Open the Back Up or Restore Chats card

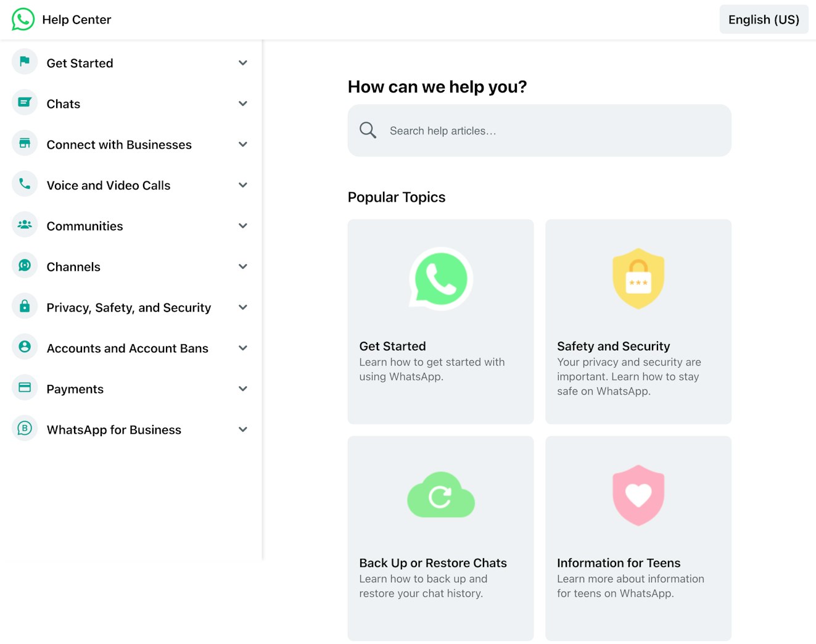coord(440,538)
